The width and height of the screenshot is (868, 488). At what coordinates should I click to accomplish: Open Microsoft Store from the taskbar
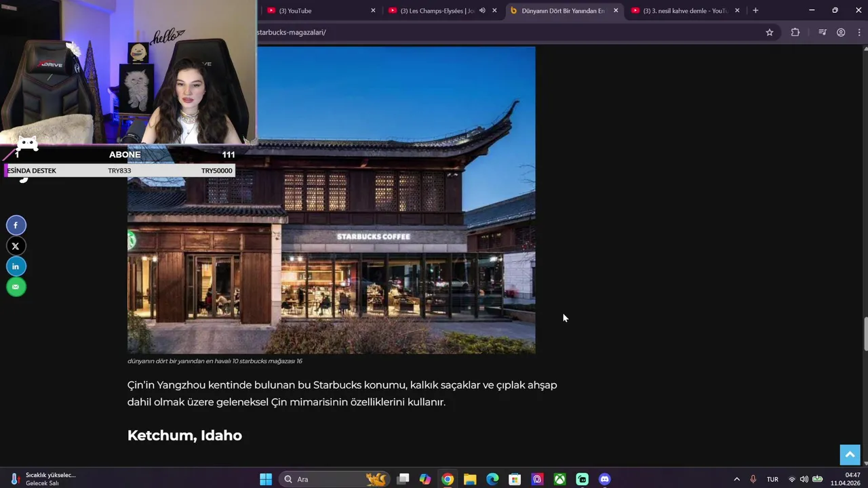pos(515,479)
